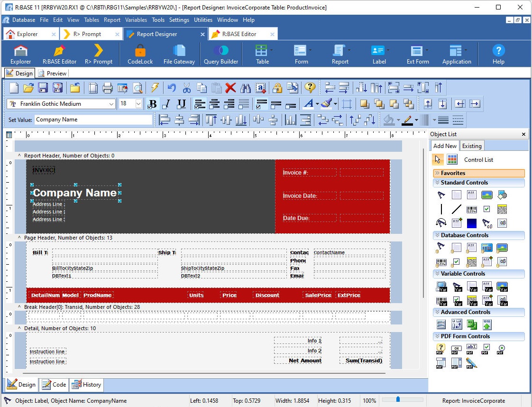The image size is (532, 407).
Task: Click the Help question mark button
Action: coord(498,54)
